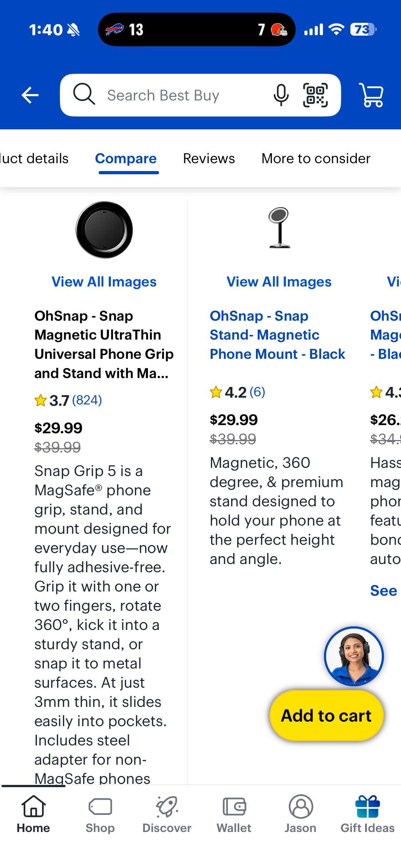Switch to the Reviews section tab
The height and width of the screenshot is (868, 401).
tap(209, 159)
